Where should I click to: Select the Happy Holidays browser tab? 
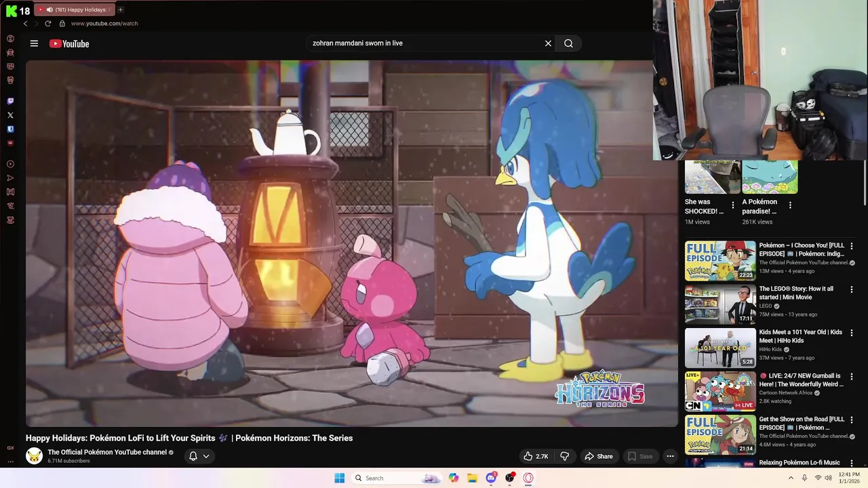tap(73, 9)
